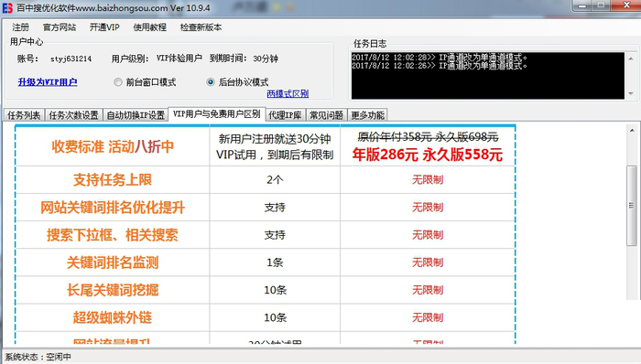Click the second log entry at 12:02:26

(x=440, y=66)
